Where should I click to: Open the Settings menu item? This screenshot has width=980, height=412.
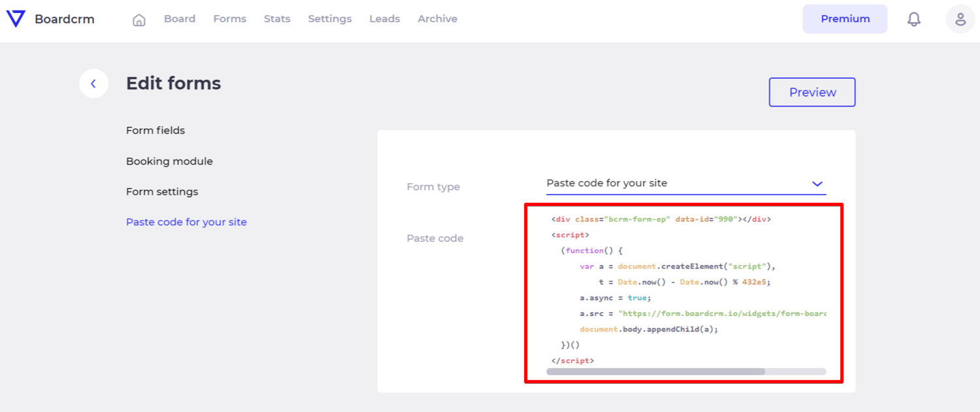point(330,19)
